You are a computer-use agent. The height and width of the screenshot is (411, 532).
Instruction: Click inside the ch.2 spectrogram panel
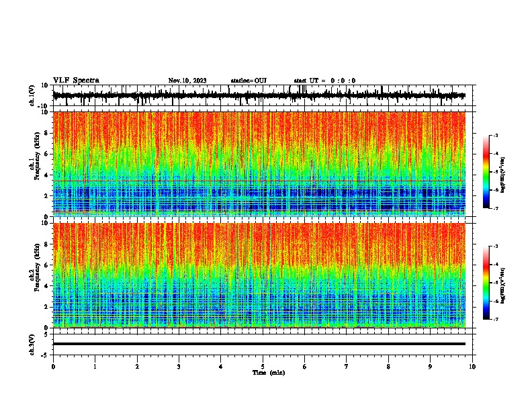point(259,275)
